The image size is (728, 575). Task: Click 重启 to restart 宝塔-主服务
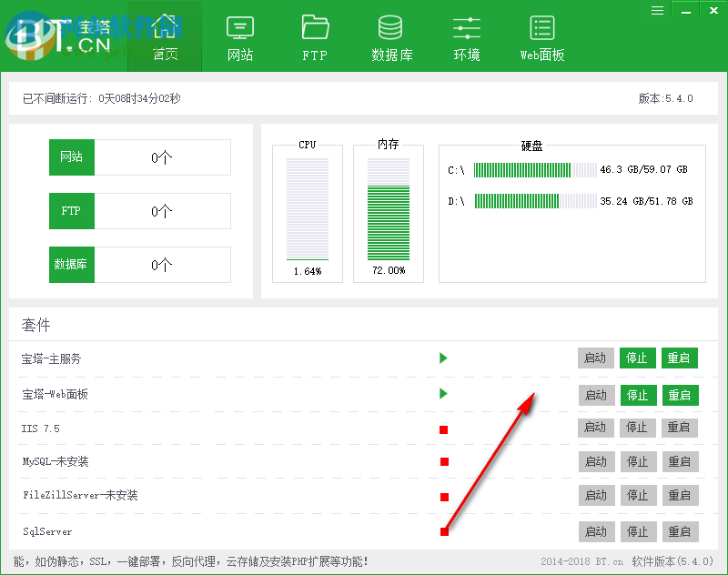coord(680,358)
